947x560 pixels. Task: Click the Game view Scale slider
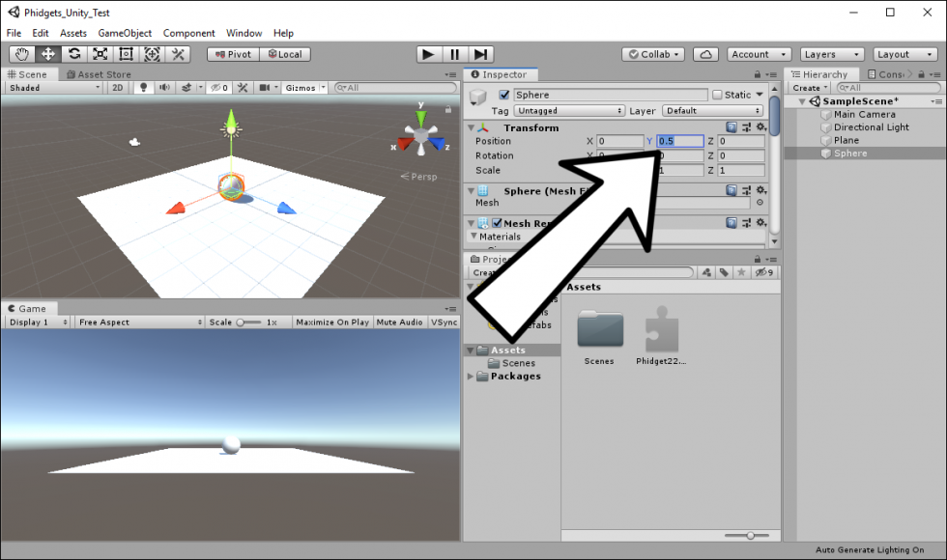coord(248,322)
